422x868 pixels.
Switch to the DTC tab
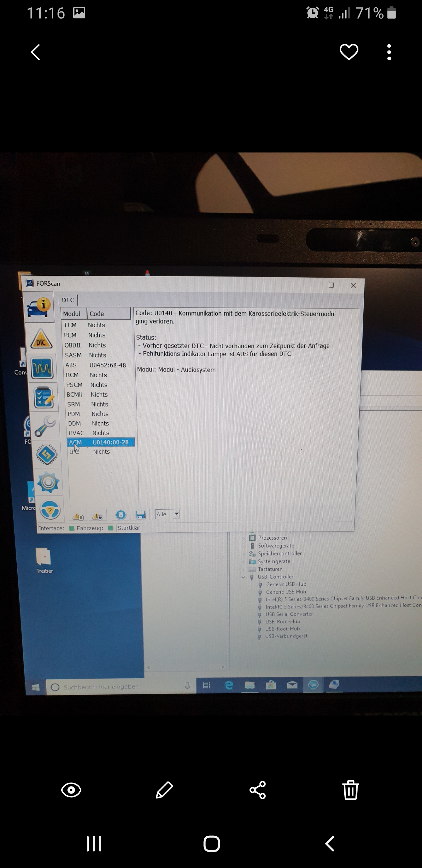[x=68, y=300]
